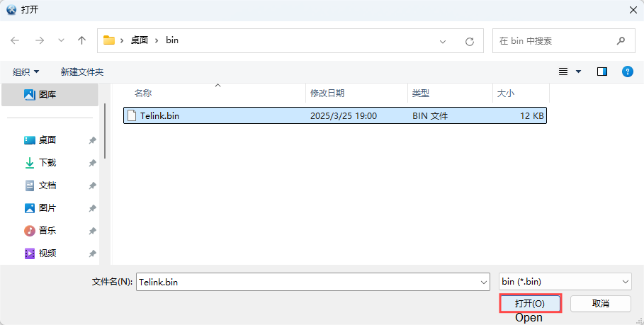Refresh the bin folder view
Screen dimensions: 644x325
470,41
